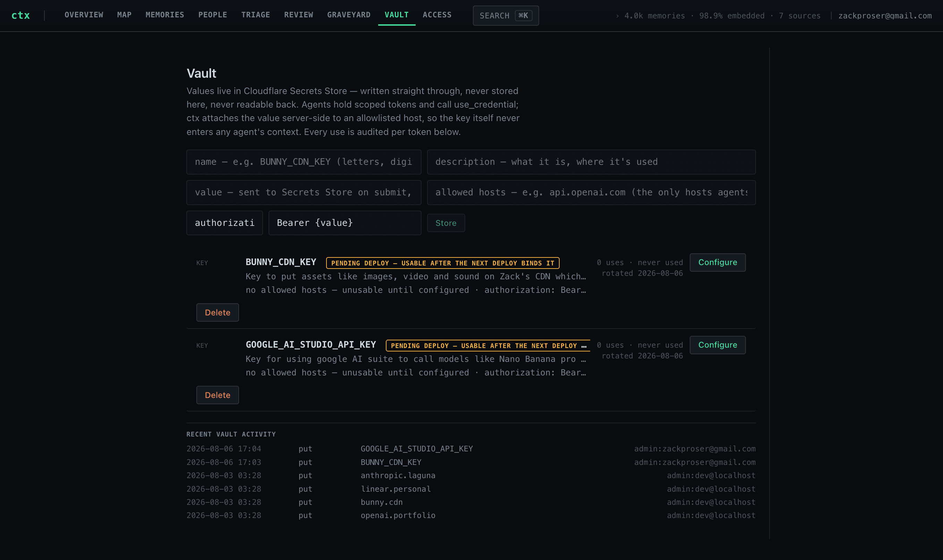This screenshot has width=943, height=560.
Task: Focus the allowed hosts input field
Action: coord(591,193)
